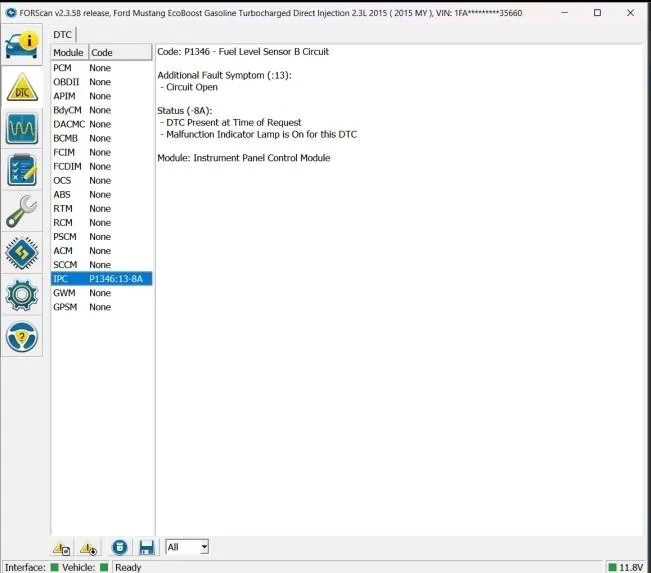
Task: Click the 11.8V battery voltage indicator
Action: (626, 567)
